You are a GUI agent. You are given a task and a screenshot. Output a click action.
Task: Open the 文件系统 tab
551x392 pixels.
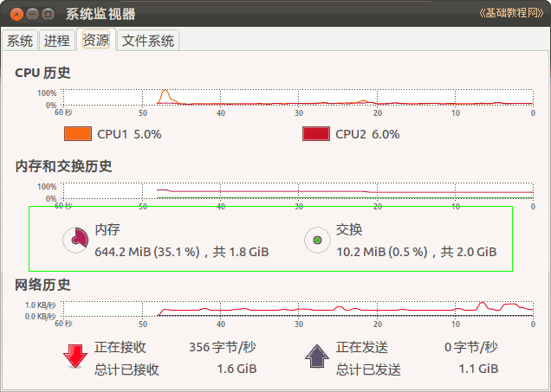(148, 41)
